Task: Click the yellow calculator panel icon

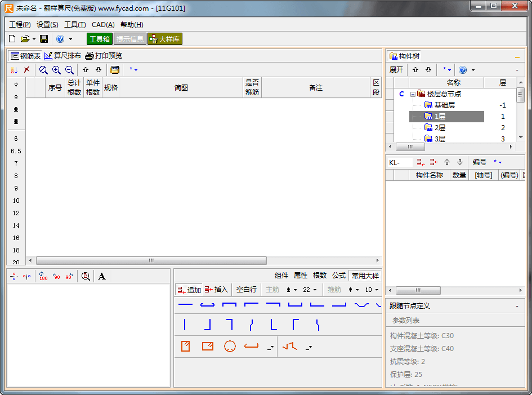Action: tap(115, 70)
